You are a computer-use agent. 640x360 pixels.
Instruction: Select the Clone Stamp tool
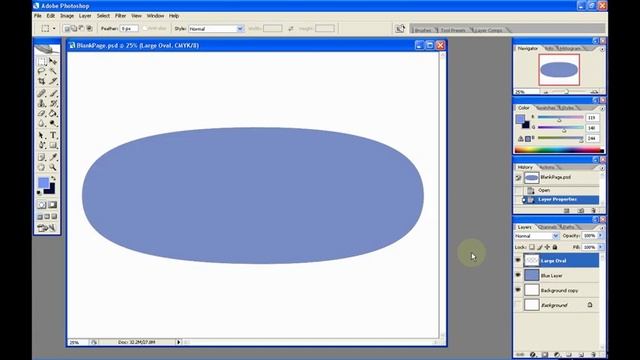point(42,103)
